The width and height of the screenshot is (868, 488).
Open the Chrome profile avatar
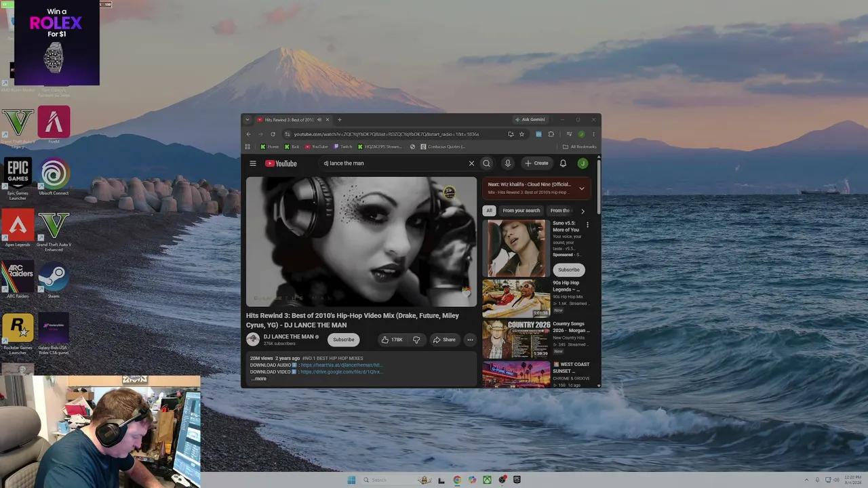(x=581, y=134)
